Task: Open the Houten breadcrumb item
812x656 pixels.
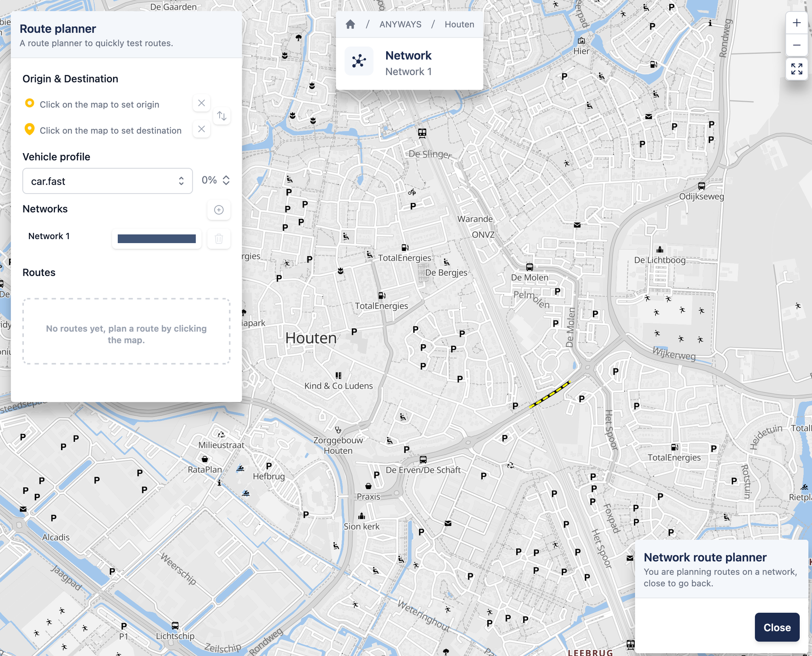Action: click(459, 24)
